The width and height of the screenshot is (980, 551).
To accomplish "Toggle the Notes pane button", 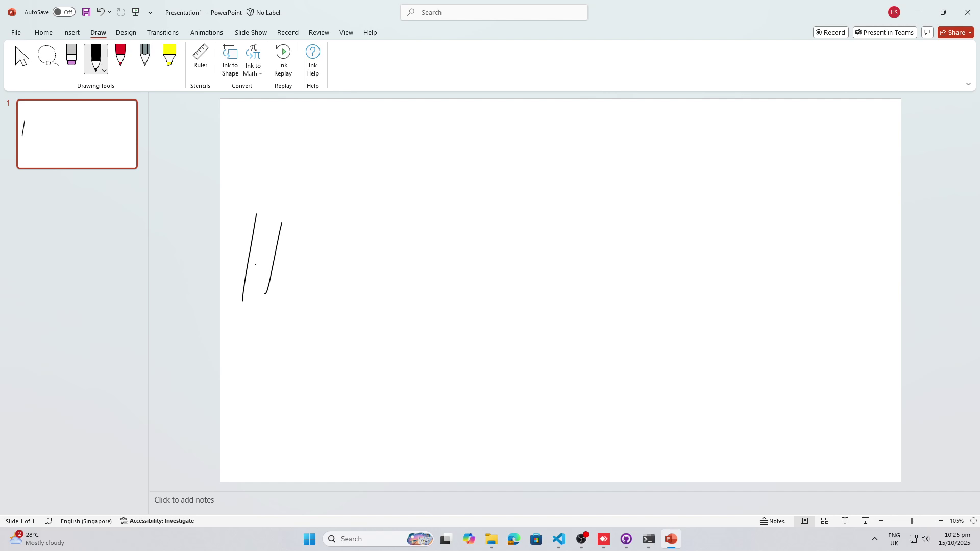I will [x=772, y=521].
